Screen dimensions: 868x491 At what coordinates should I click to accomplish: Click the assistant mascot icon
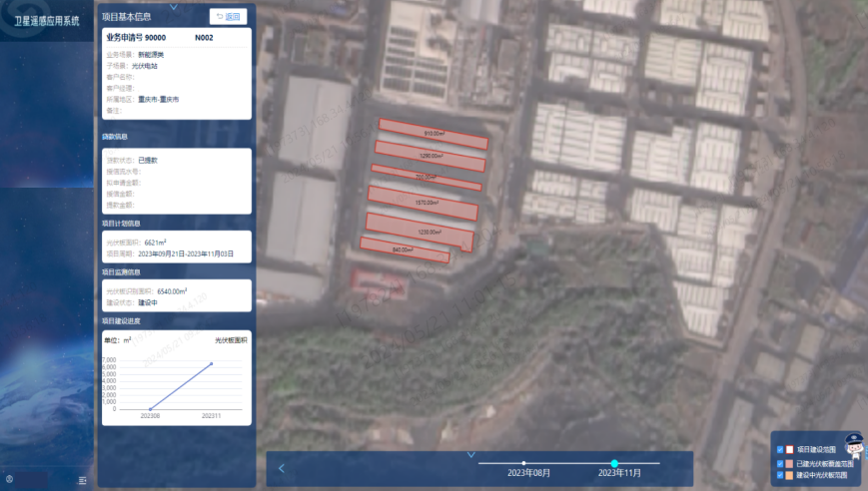[853, 443]
